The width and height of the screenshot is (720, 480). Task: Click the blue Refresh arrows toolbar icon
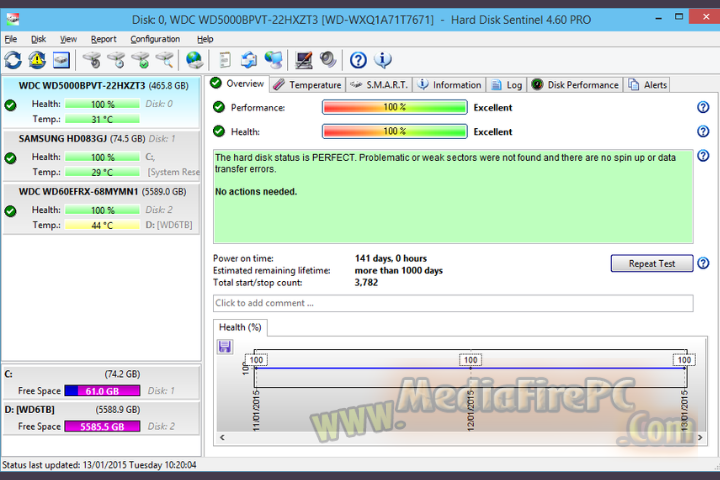click(x=13, y=60)
